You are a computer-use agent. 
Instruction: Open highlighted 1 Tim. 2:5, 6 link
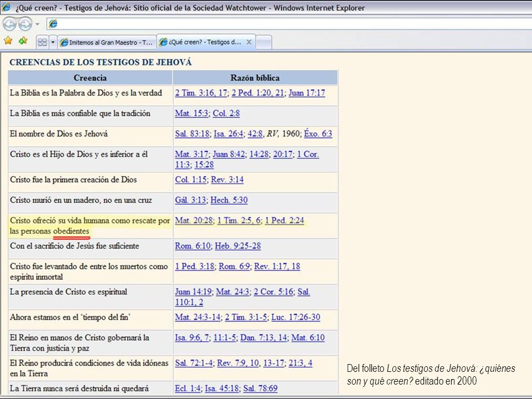[x=239, y=220]
